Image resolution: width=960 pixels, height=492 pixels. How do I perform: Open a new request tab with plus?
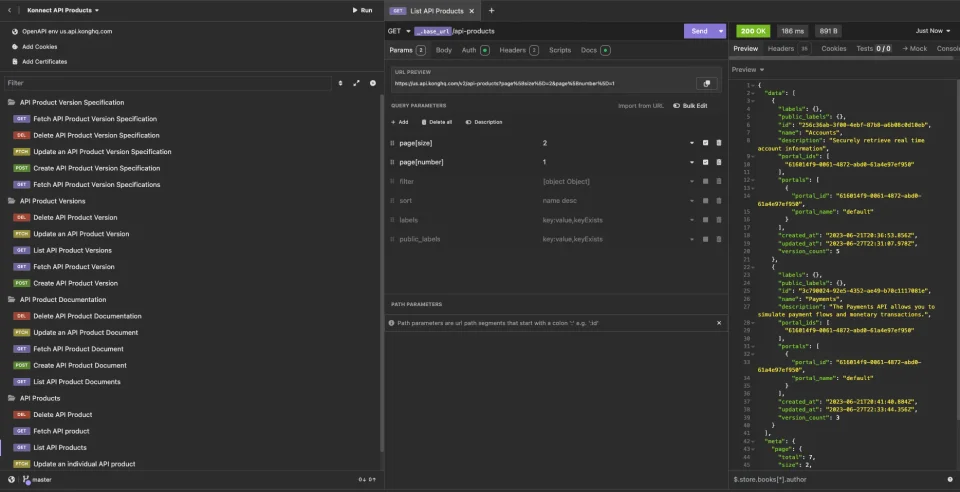click(x=491, y=10)
